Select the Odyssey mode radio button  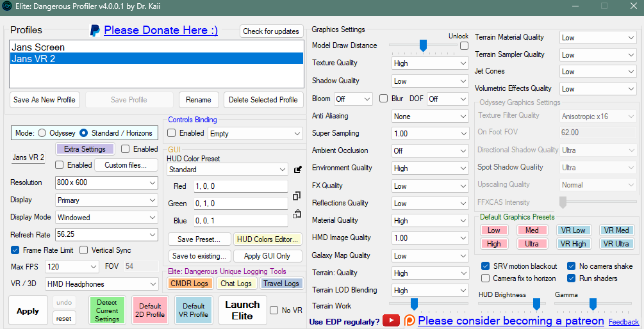(42, 133)
